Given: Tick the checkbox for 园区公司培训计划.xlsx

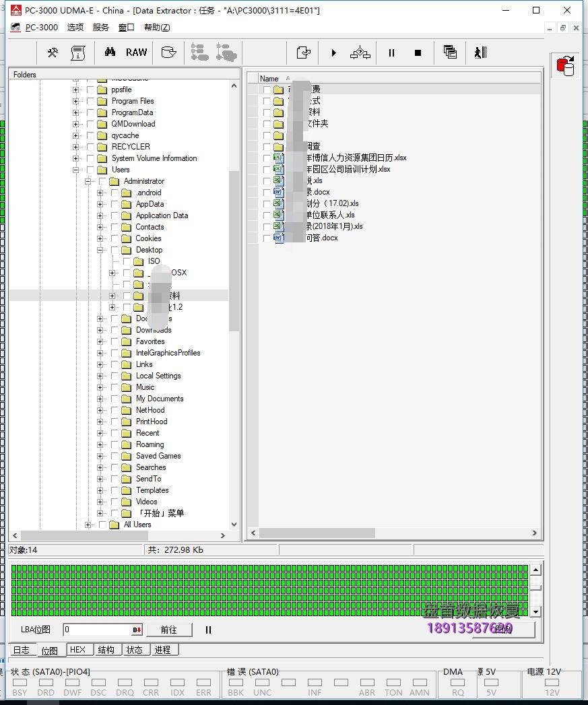Looking at the screenshot, I should tap(267, 170).
